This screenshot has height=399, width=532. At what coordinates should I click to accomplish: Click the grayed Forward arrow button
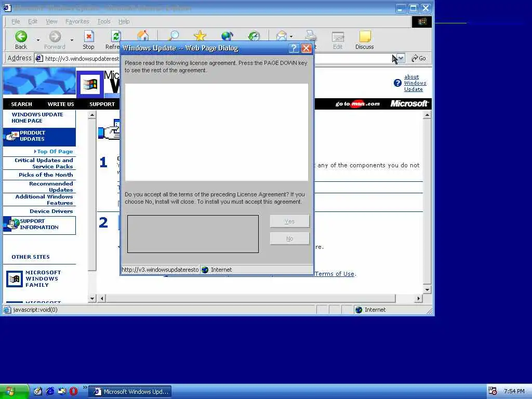pos(55,37)
